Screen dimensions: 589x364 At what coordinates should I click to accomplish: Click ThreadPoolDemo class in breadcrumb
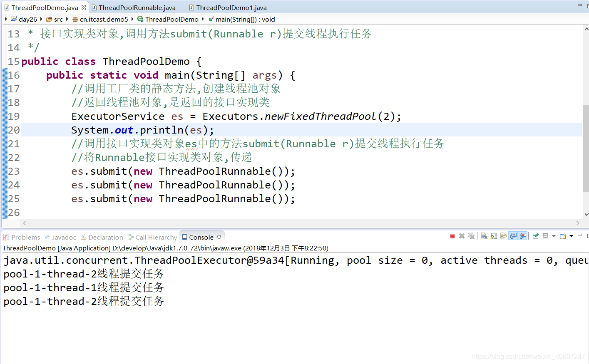point(172,19)
